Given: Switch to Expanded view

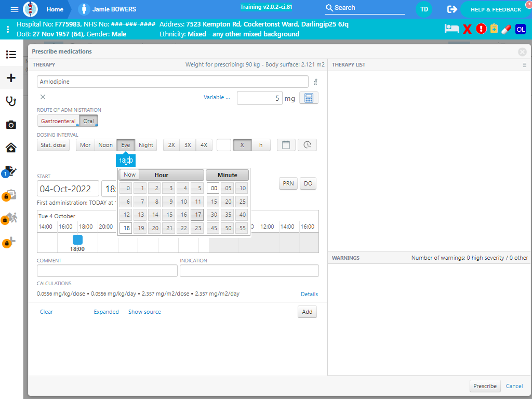Looking at the screenshot, I should click(x=106, y=312).
